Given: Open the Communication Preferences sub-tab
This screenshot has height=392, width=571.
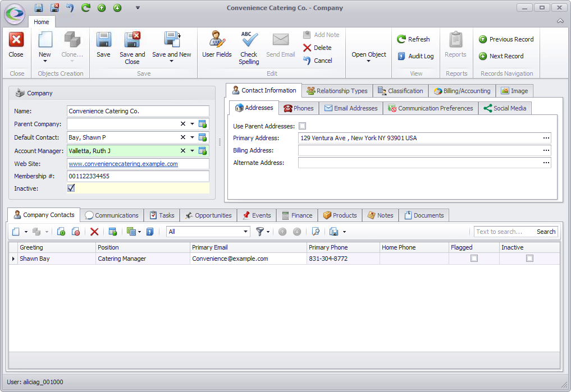Looking at the screenshot, I should 431,108.
